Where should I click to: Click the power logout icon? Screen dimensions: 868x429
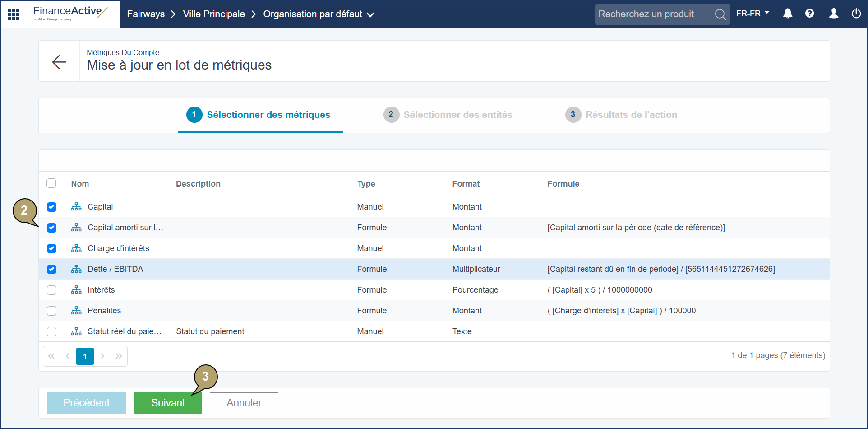(x=856, y=14)
